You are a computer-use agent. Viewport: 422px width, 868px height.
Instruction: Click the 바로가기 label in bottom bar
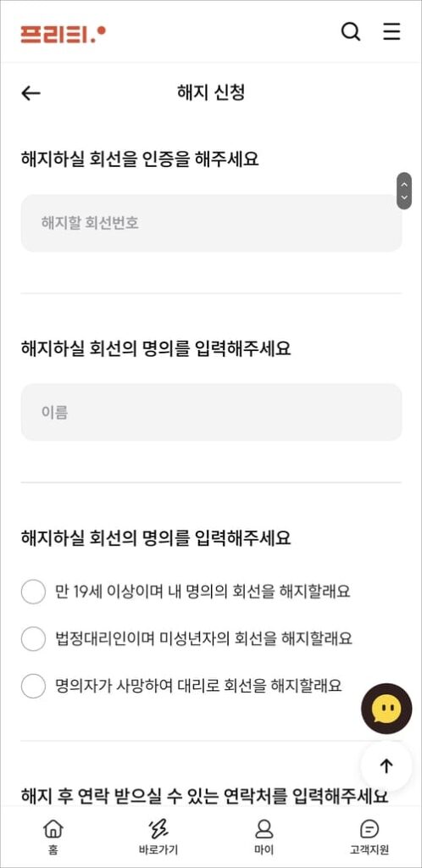158,849
